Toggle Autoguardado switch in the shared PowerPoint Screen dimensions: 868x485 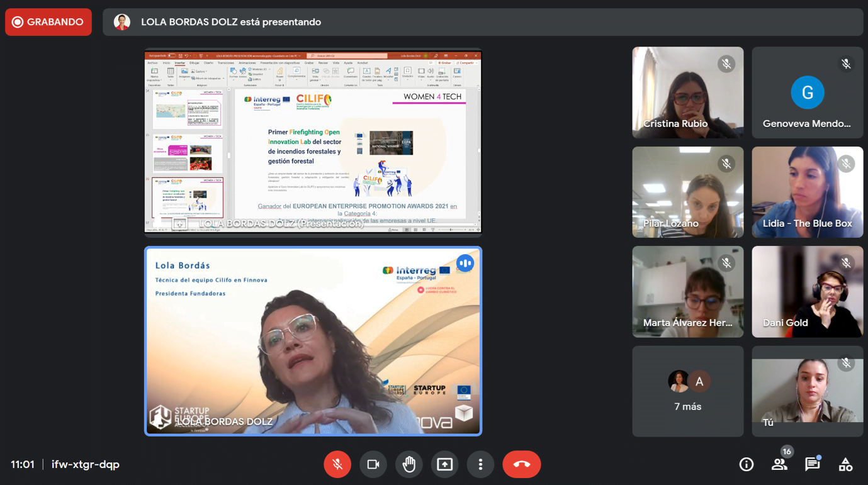click(171, 55)
